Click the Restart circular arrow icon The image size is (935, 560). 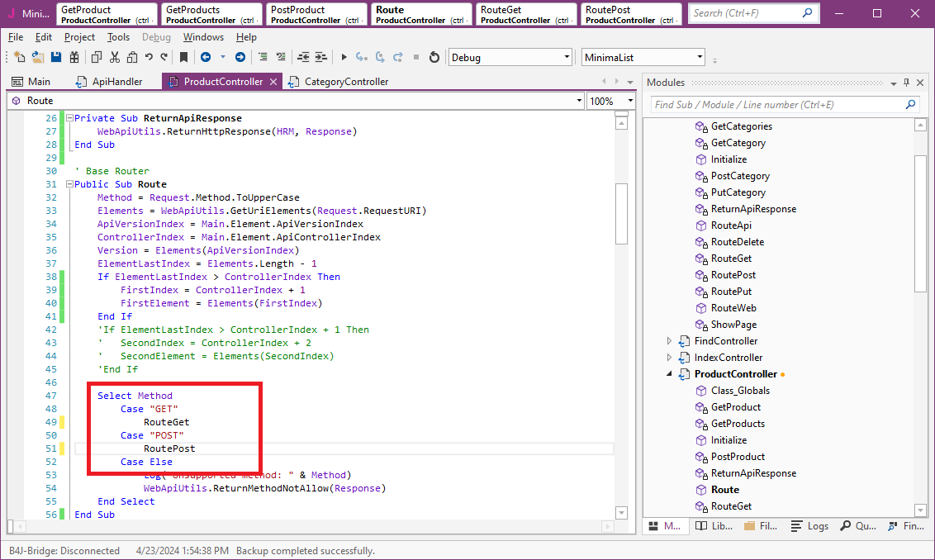pyautogui.click(x=434, y=57)
